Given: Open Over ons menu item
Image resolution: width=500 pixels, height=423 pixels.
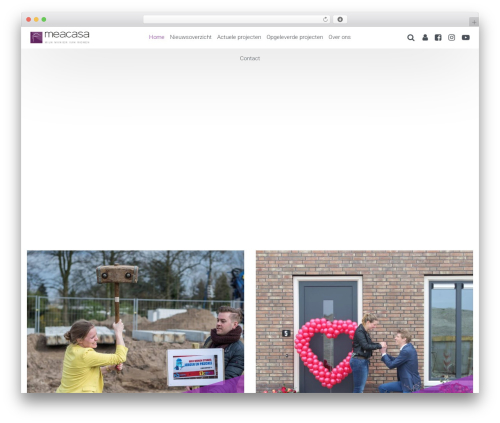Looking at the screenshot, I should (x=339, y=37).
